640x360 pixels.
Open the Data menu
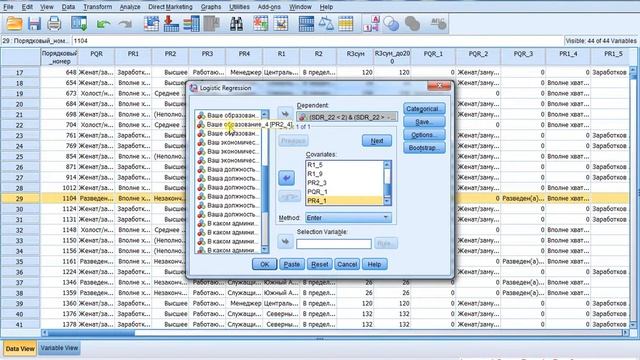pos(68,7)
